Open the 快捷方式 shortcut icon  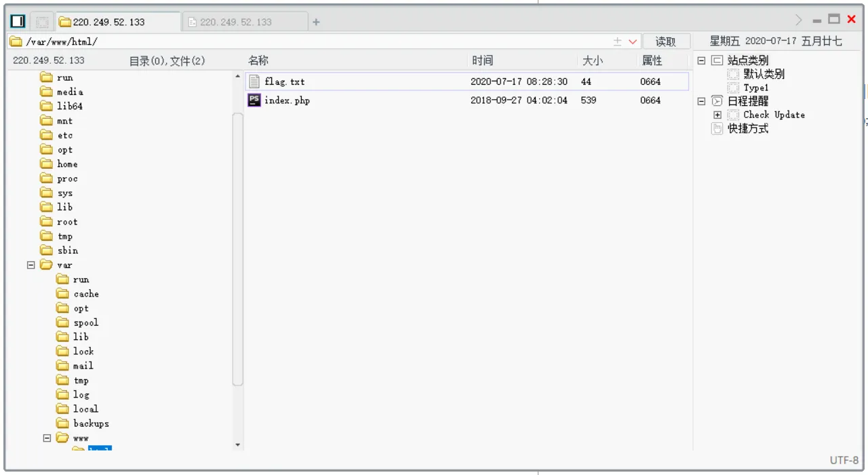tap(717, 128)
